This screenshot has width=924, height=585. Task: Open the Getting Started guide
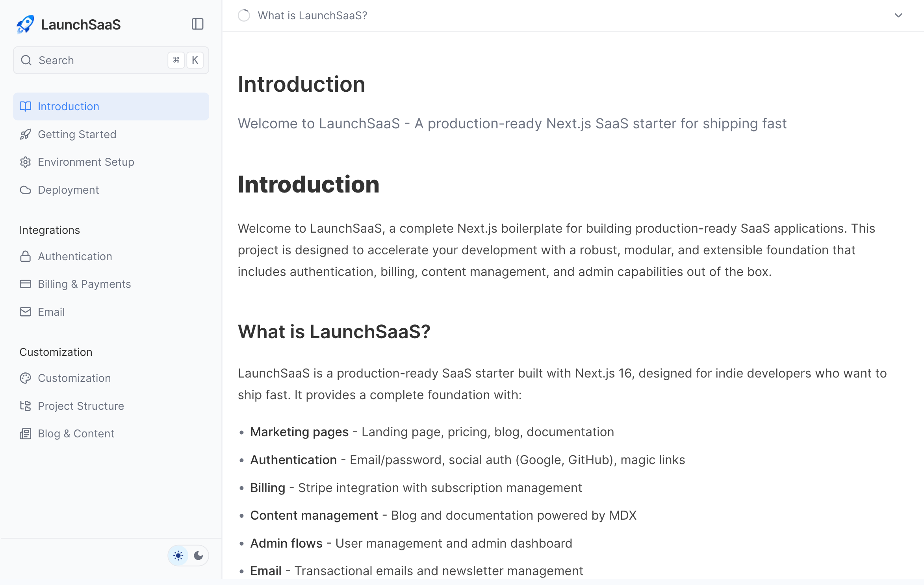point(77,134)
